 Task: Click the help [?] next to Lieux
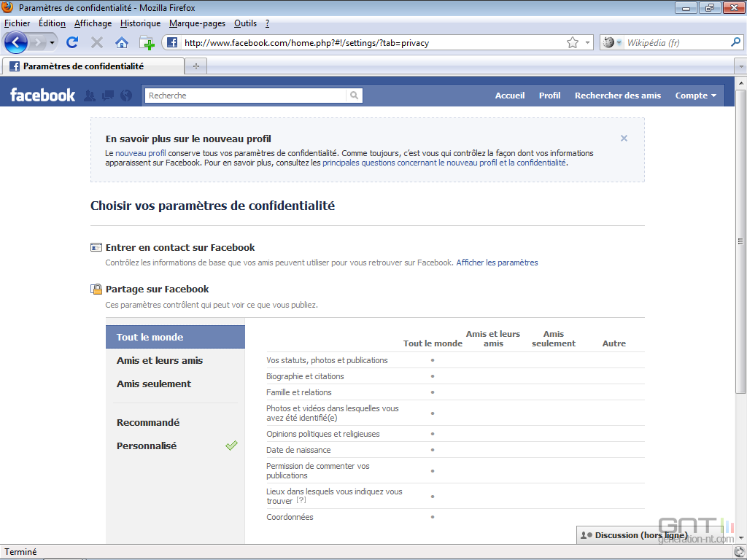[x=301, y=500]
